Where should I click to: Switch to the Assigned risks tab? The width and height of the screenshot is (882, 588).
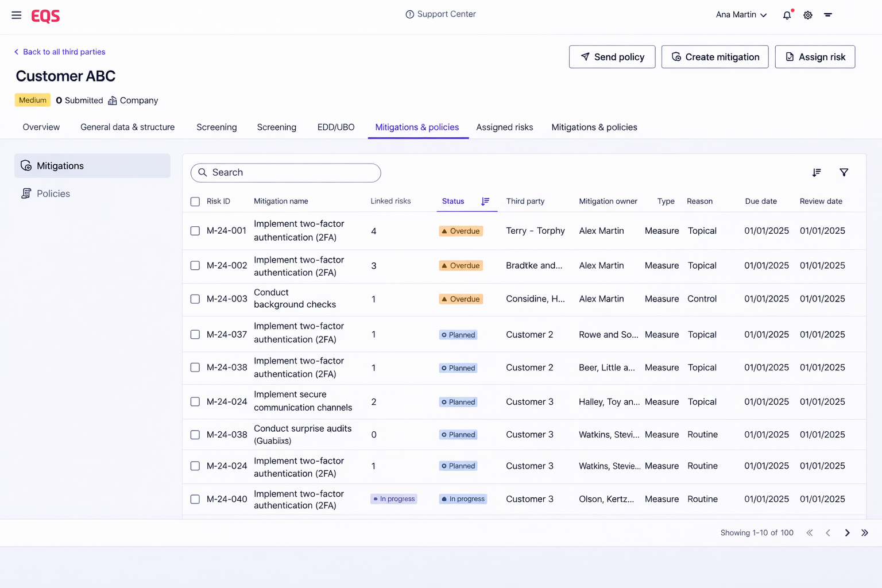pos(504,127)
